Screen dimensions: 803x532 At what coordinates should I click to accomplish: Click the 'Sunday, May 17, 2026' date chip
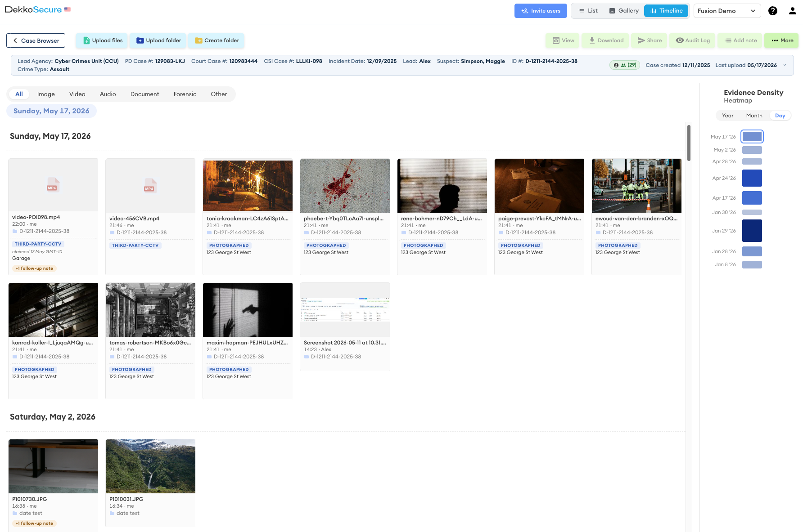[x=51, y=111]
